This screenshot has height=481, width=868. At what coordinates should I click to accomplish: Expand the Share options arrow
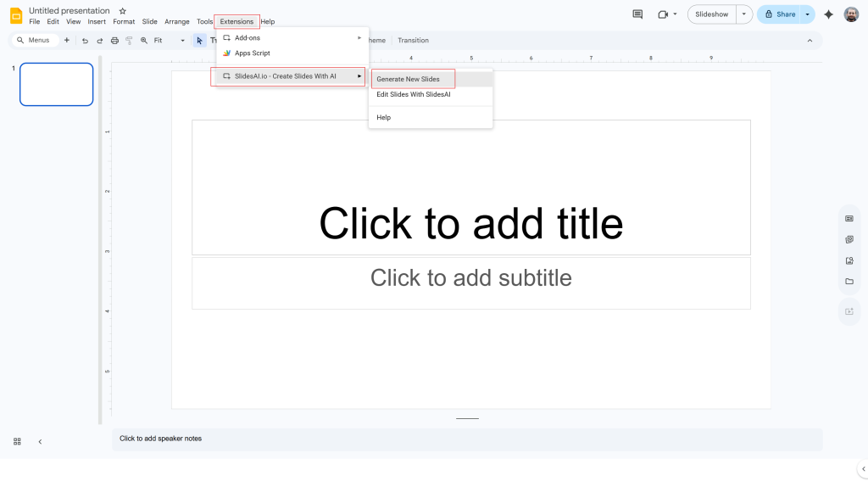(x=808, y=14)
